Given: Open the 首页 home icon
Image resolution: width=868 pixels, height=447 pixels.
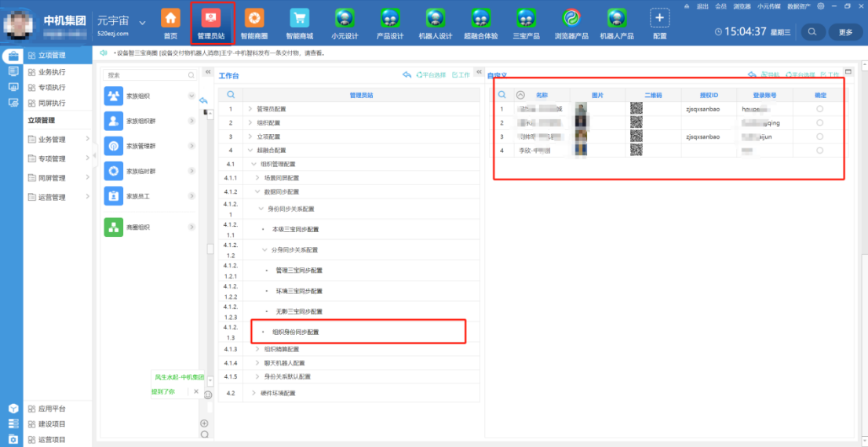Looking at the screenshot, I should pyautogui.click(x=170, y=18).
